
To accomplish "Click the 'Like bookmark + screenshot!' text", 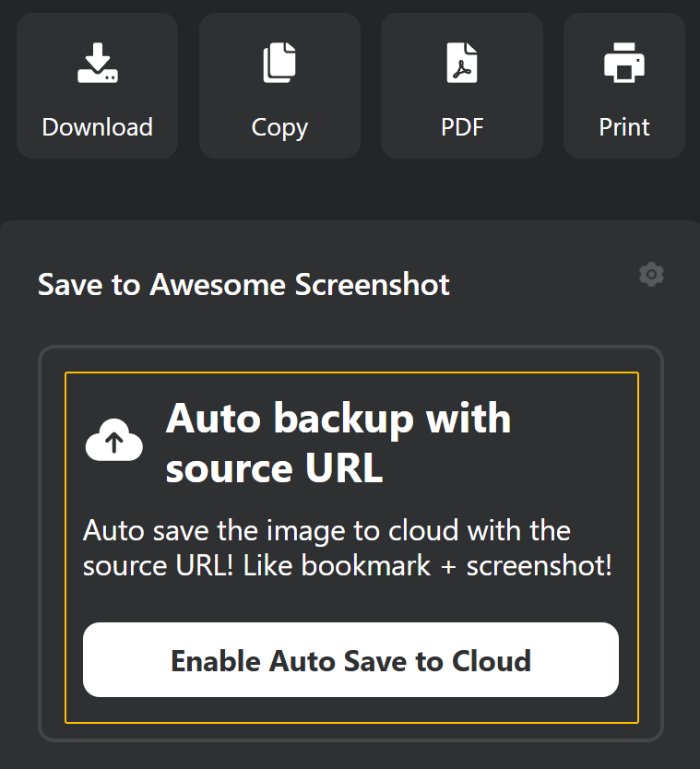I will pos(428,566).
